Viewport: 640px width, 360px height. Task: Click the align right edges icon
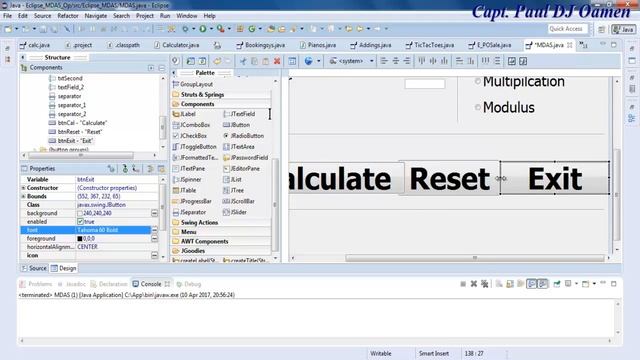407,61
